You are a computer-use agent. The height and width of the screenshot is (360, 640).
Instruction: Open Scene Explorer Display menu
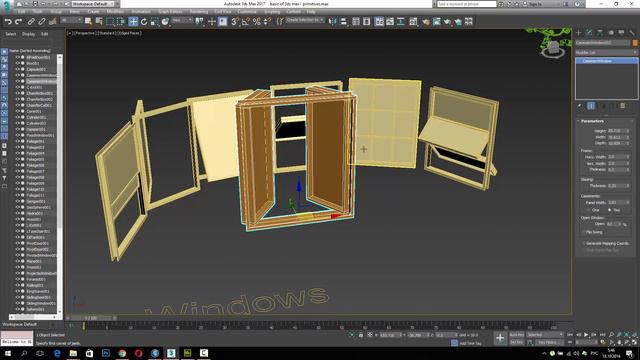28,34
